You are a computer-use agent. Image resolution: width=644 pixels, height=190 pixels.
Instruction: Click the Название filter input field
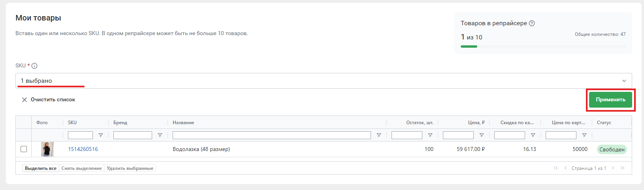272,135
